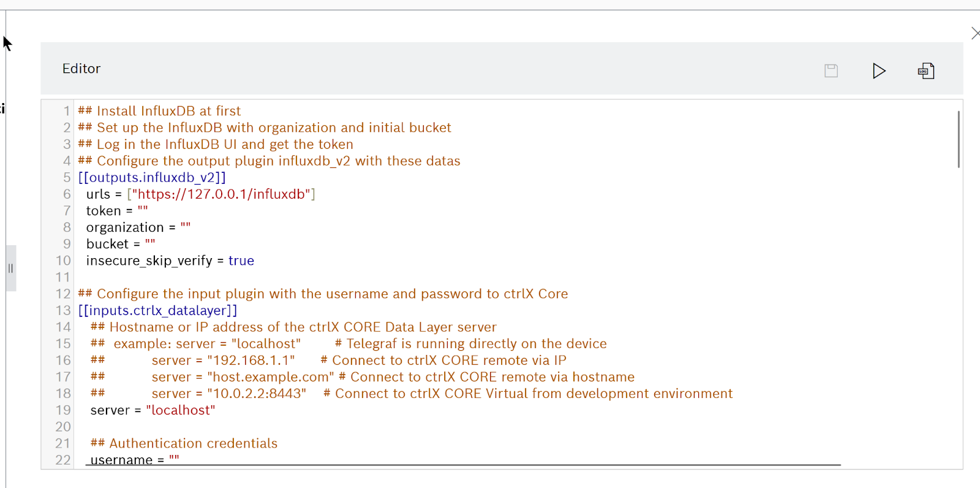Click the urls line with 127.0.0.1
Image resolution: width=980 pixels, height=488 pixels.
point(200,194)
